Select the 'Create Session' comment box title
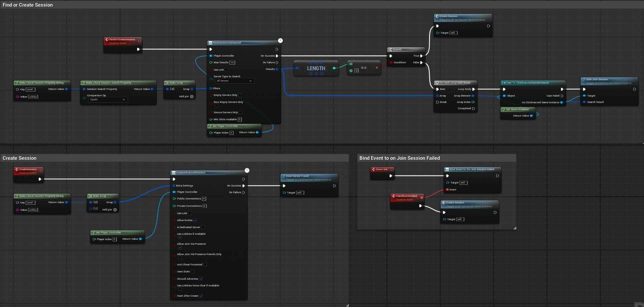Screen dimensions: 644x307 click(x=19, y=158)
